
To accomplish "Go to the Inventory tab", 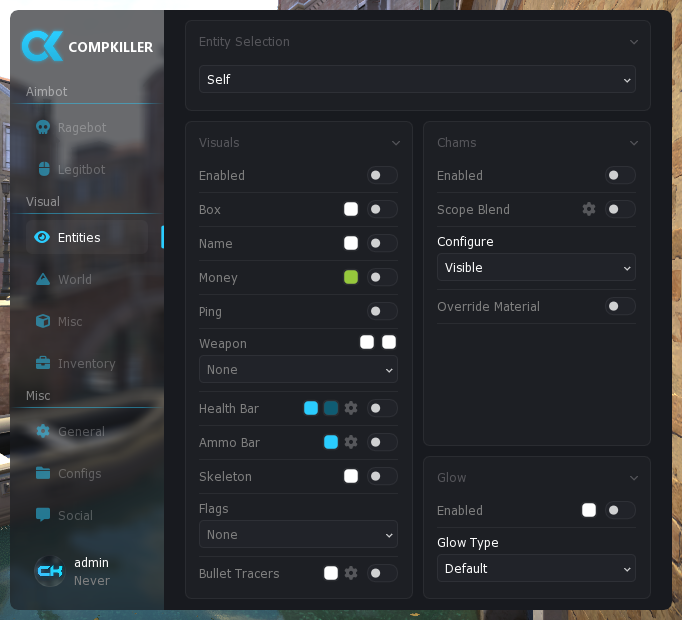I will [87, 363].
